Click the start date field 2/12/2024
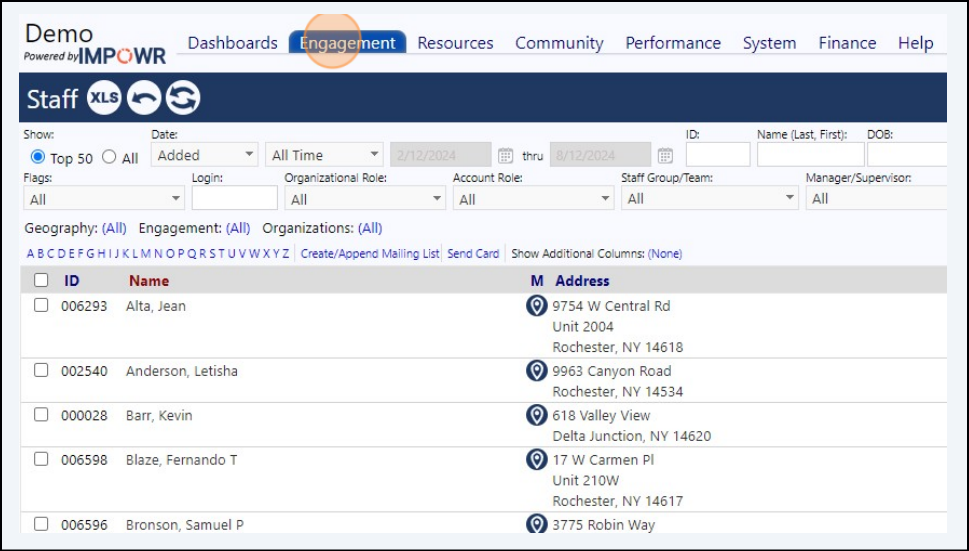The height and width of the screenshot is (551, 969). coord(441,155)
